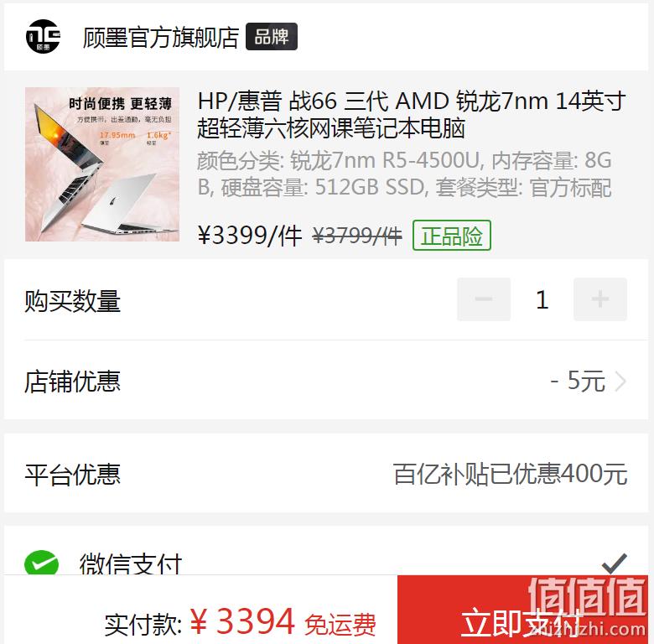Open the 店铺优惠 store discount row

pyautogui.click(x=326, y=381)
